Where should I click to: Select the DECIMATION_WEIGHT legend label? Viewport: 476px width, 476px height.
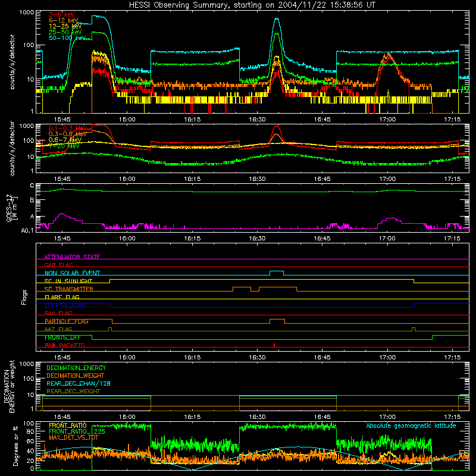(76, 375)
